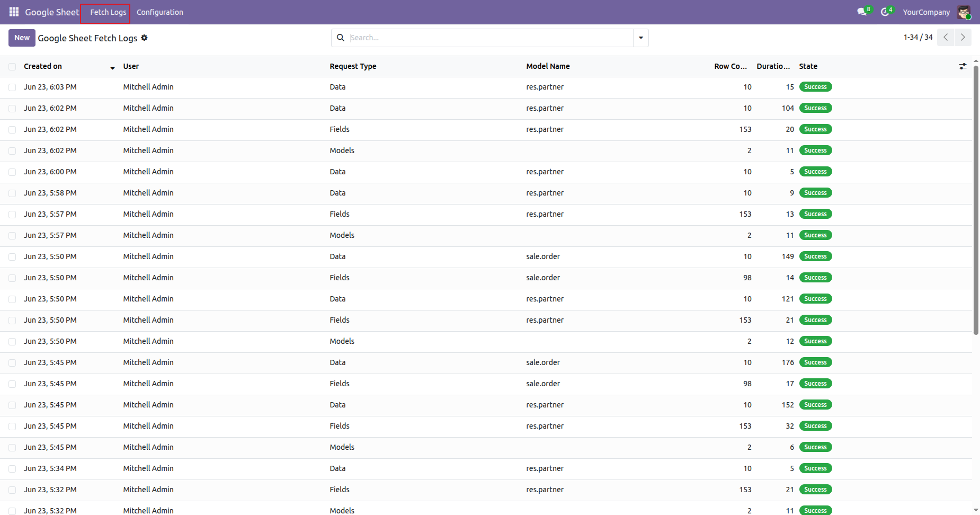The image size is (980, 515).
Task: Toggle the search options dropdown arrow
Action: click(x=641, y=38)
